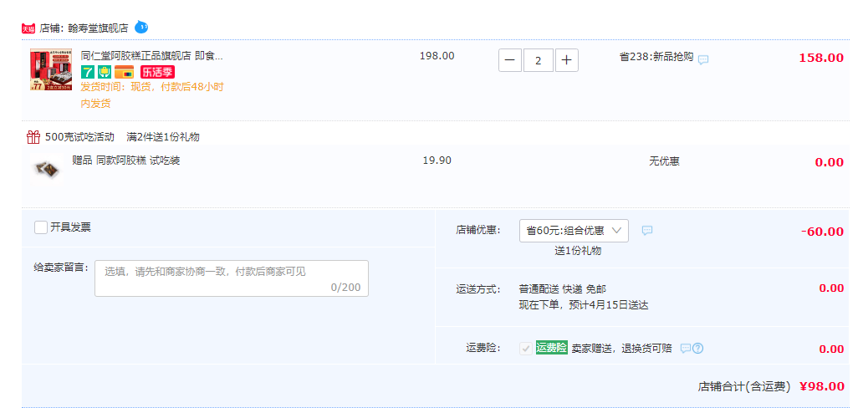Click the gift box icon for 500克试吃活动
This screenshot has width=868, height=408.
click(33, 136)
